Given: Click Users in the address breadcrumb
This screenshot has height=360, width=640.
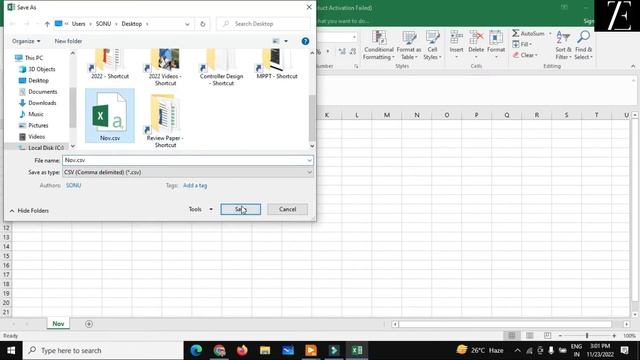Looking at the screenshot, I should (x=78, y=24).
